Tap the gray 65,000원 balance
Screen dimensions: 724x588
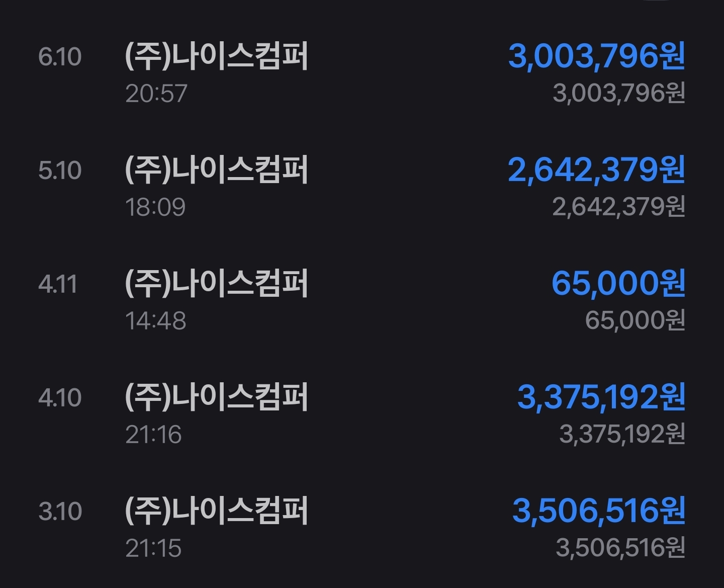[x=636, y=320]
